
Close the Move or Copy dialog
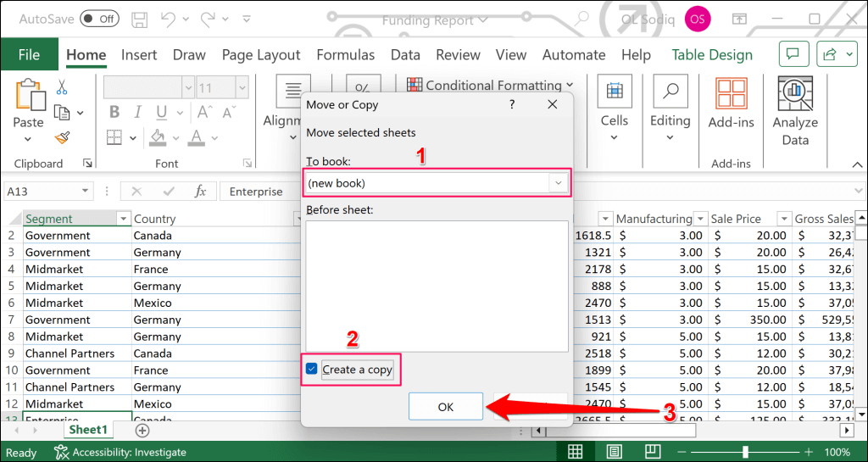pyautogui.click(x=552, y=104)
